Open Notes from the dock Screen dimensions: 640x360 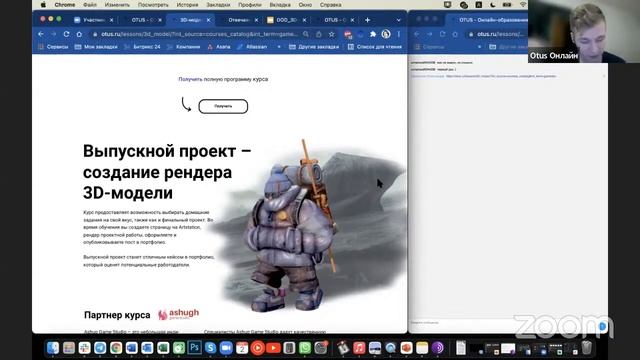[x=422, y=348]
